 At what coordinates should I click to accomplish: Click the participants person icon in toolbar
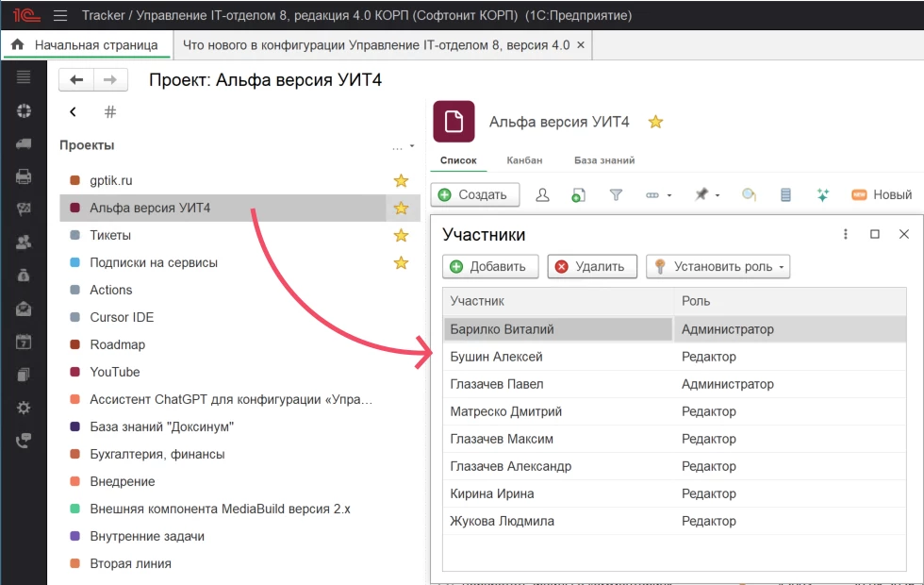pos(542,194)
